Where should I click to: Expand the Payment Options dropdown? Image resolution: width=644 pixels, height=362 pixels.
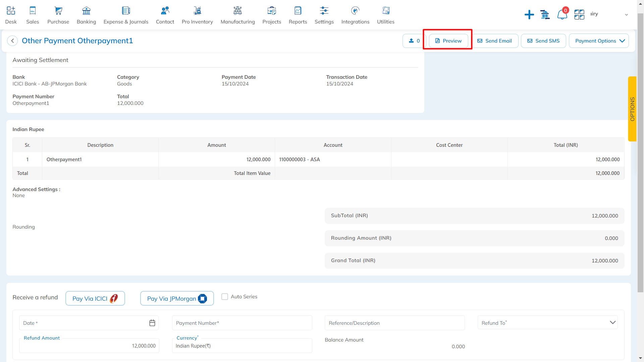point(599,41)
